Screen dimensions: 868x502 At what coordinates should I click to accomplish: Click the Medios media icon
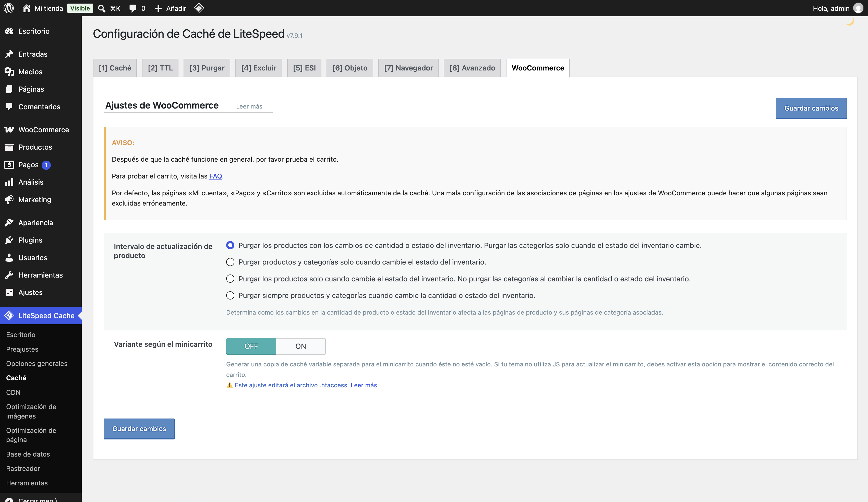coord(9,72)
